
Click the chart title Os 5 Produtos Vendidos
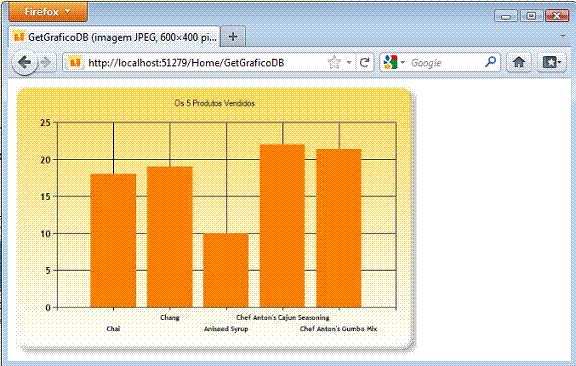[x=215, y=103]
